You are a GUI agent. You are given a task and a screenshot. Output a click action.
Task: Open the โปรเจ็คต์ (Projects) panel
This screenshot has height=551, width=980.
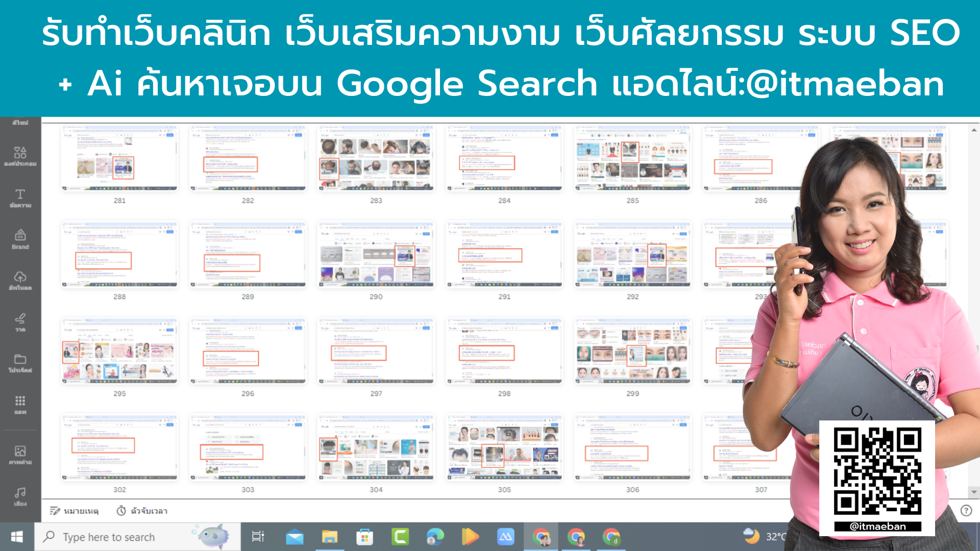19,363
